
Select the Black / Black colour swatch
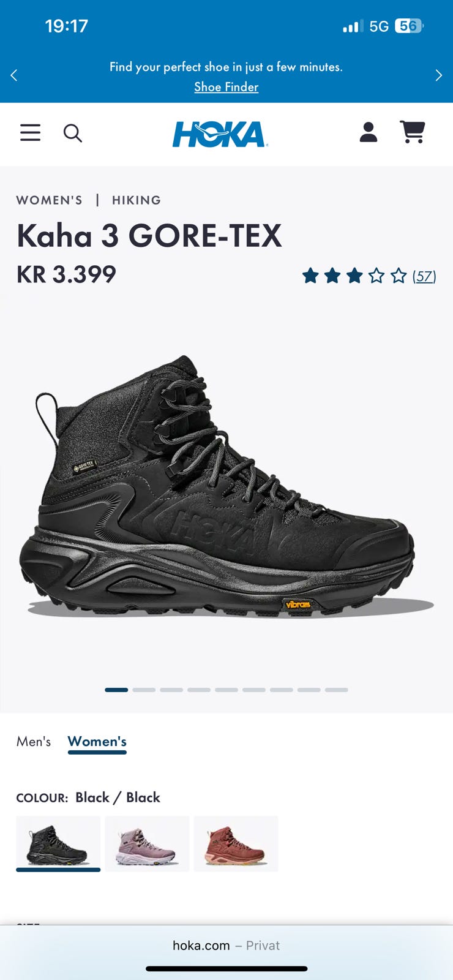58,843
